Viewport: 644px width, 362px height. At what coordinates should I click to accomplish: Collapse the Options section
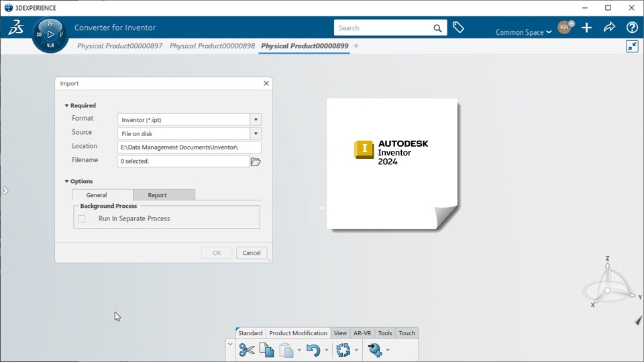(x=66, y=181)
